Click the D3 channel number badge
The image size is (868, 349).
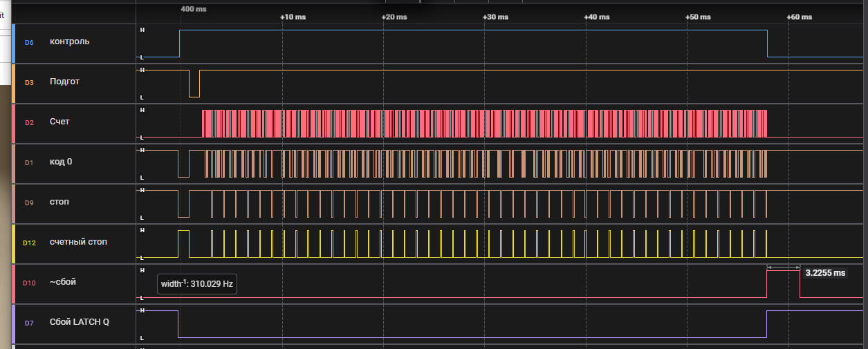click(29, 82)
